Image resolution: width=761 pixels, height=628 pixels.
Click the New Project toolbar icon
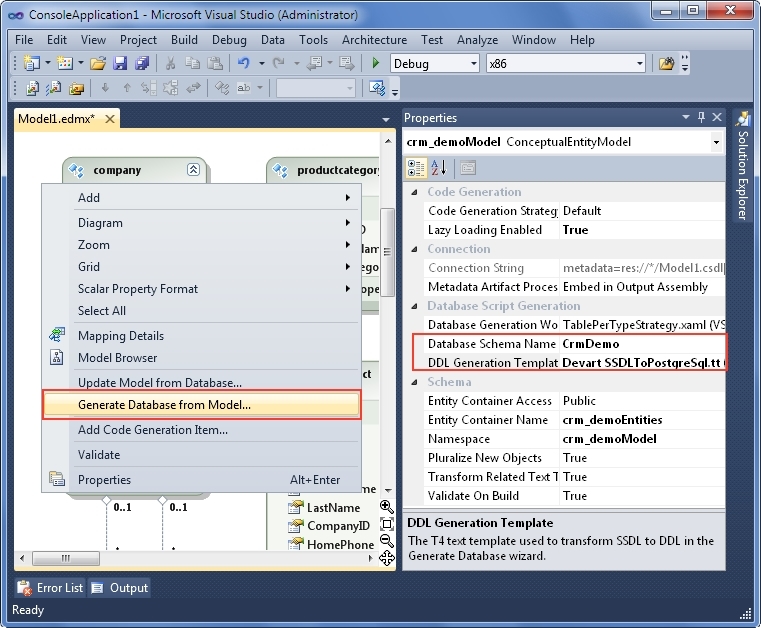click(x=33, y=63)
